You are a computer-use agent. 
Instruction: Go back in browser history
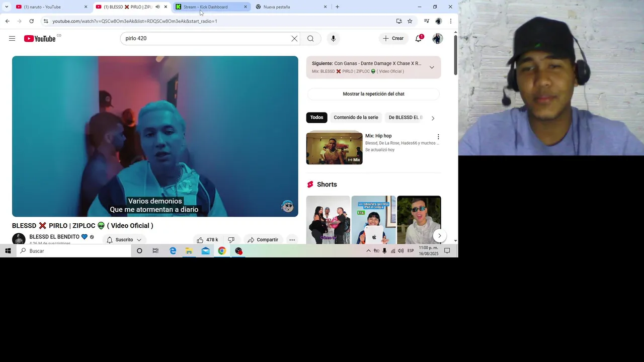(x=7, y=21)
